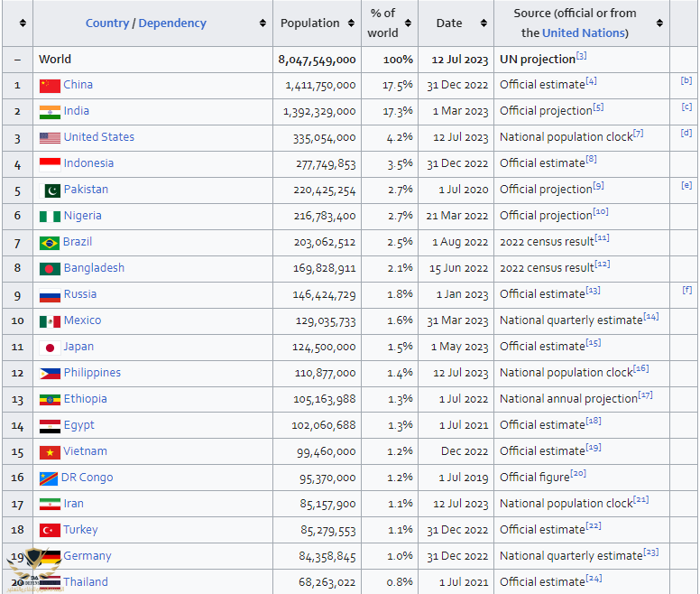Open the Dependency header link
Screen dimensions: 700x594
coord(172,23)
